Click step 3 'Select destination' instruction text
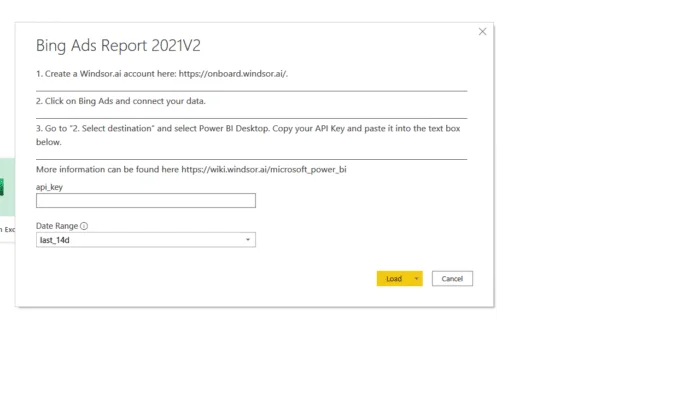The width and height of the screenshot is (700, 394). point(248,135)
